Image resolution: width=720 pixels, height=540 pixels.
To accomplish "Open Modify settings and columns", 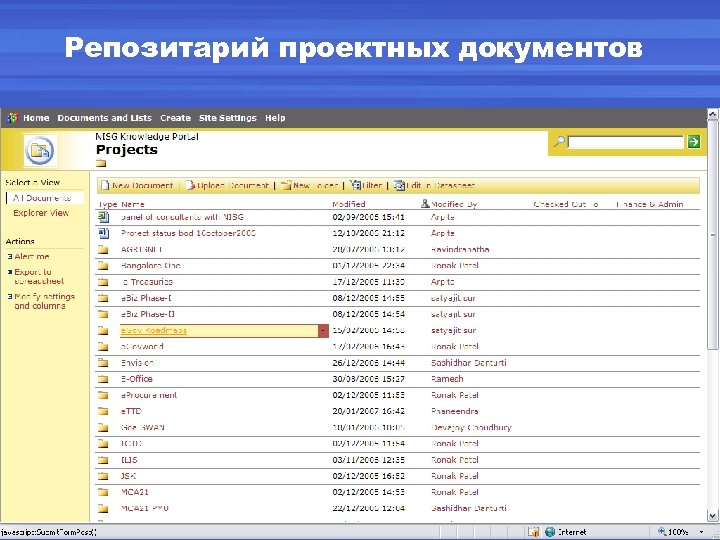I will click(45, 301).
